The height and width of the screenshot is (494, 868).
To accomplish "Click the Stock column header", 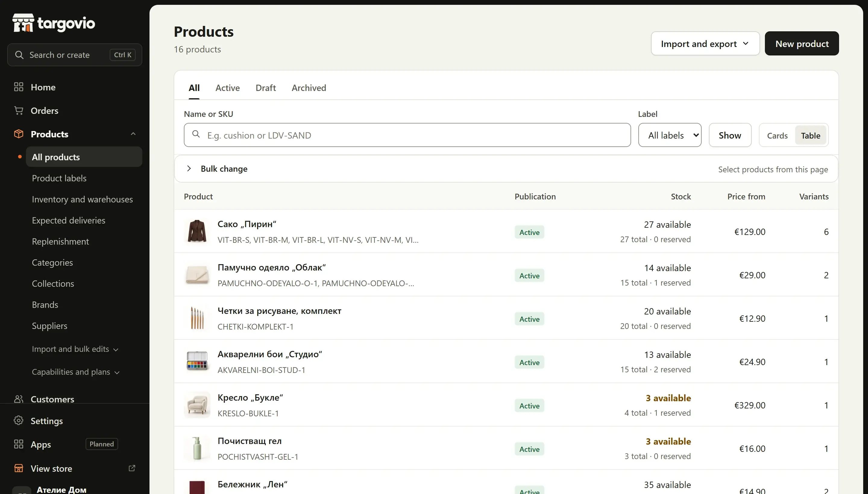I will click(x=681, y=197).
